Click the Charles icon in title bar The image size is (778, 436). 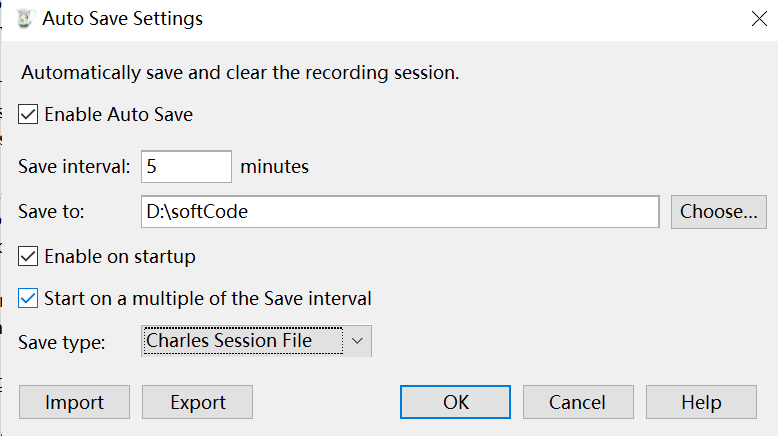pyautogui.click(x=25, y=18)
